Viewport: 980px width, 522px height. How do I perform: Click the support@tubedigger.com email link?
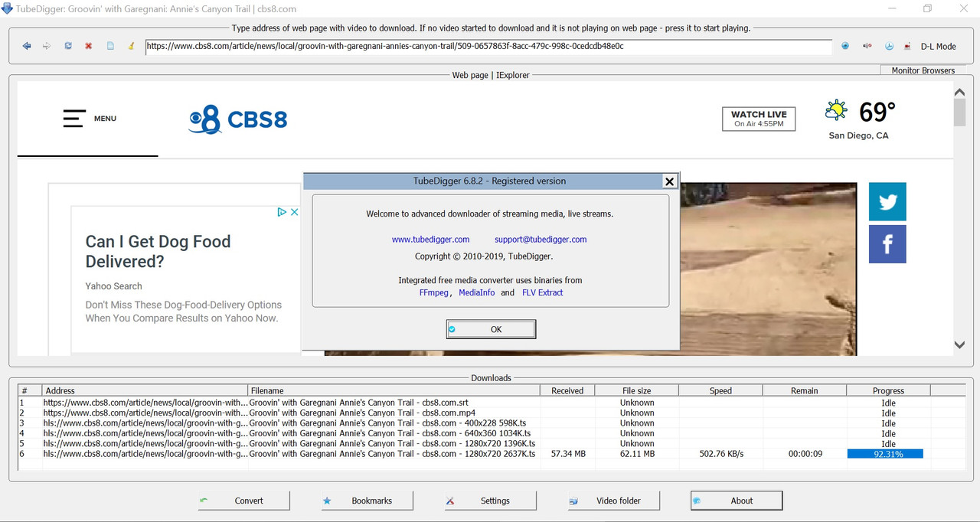pyautogui.click(x=541, y=240)
